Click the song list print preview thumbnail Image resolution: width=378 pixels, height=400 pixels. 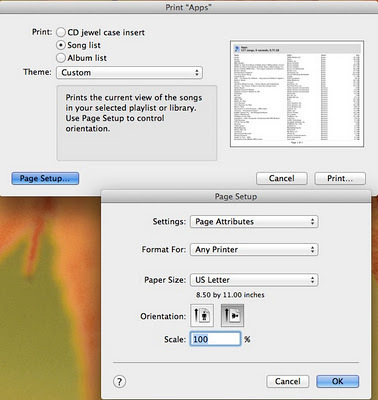[297, 94]
